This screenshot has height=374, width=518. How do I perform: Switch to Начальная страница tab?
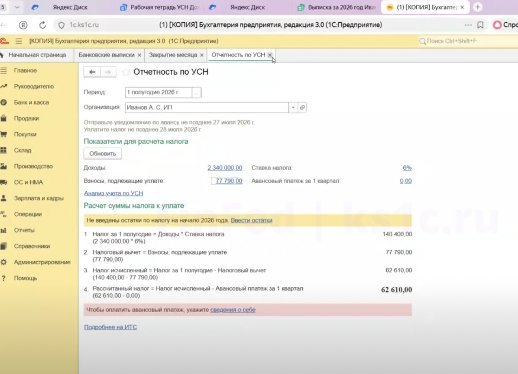pyautogui.click(x=37, y=55)
